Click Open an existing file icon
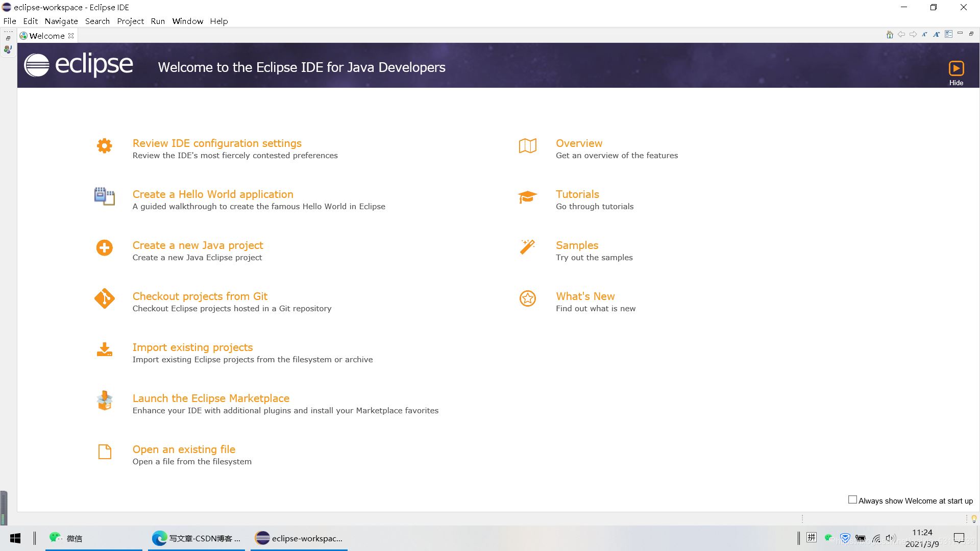 pos(104,452)
